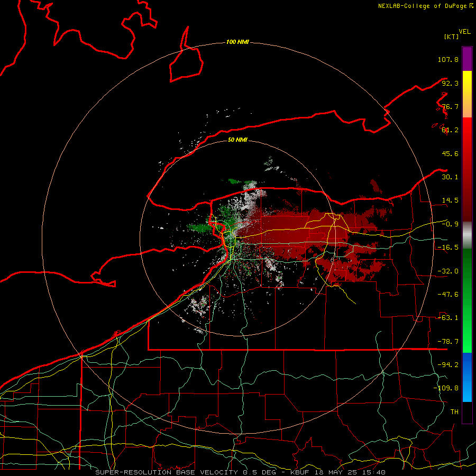Screen dimensions: 476x476
Task: Click the 76.7 velocity scale value
Action: tap(450, 106)
